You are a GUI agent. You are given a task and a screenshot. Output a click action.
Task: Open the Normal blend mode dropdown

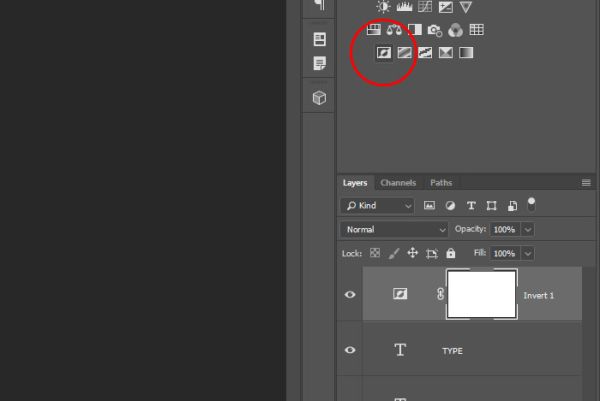[x=394, y=230]
